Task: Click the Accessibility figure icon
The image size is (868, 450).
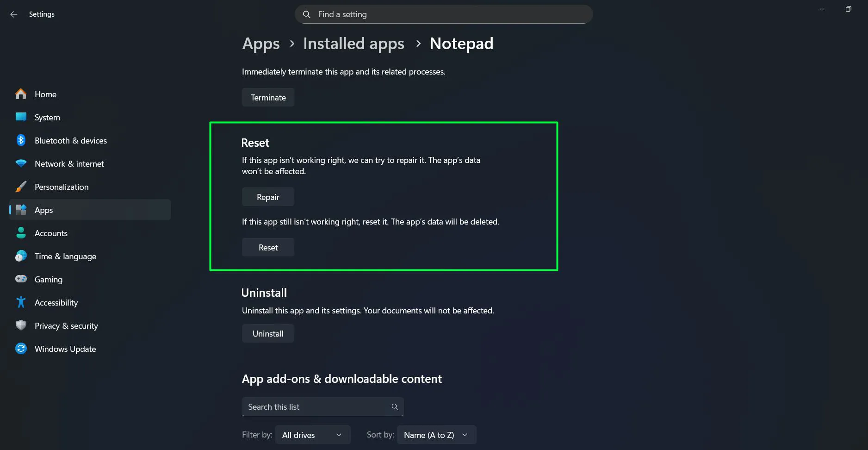Action: tap(21, 302)
